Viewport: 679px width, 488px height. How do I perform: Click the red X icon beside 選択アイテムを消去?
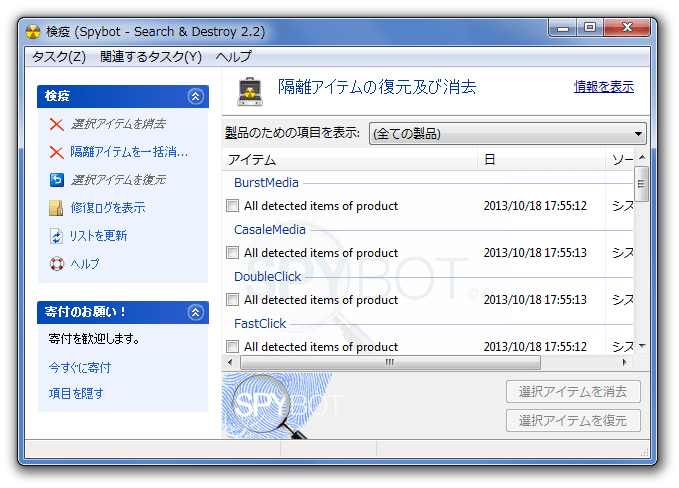pyautogui.click(x=56, y=124)
